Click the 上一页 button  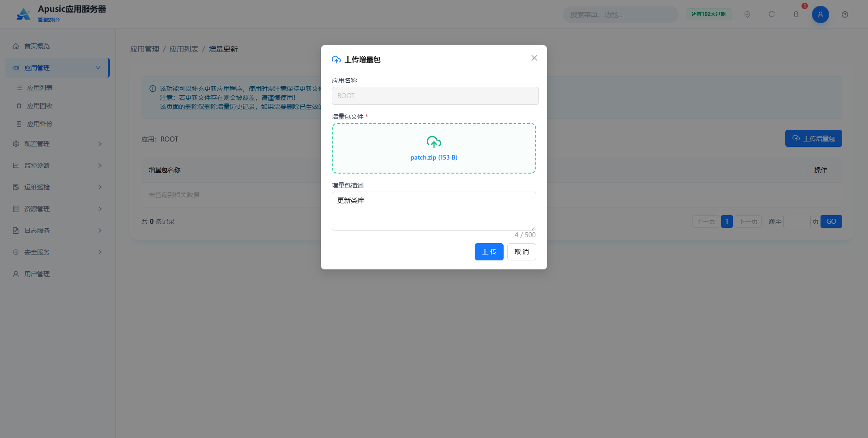click(x=706, y=221)
